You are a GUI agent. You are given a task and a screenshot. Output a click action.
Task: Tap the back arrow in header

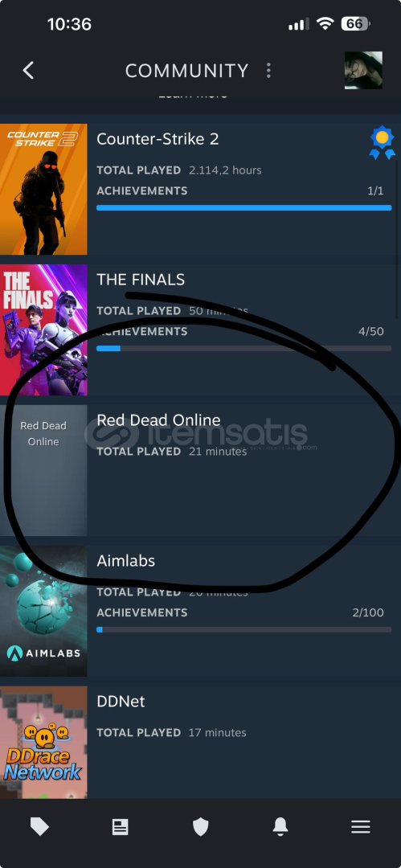tap(28, 70)
